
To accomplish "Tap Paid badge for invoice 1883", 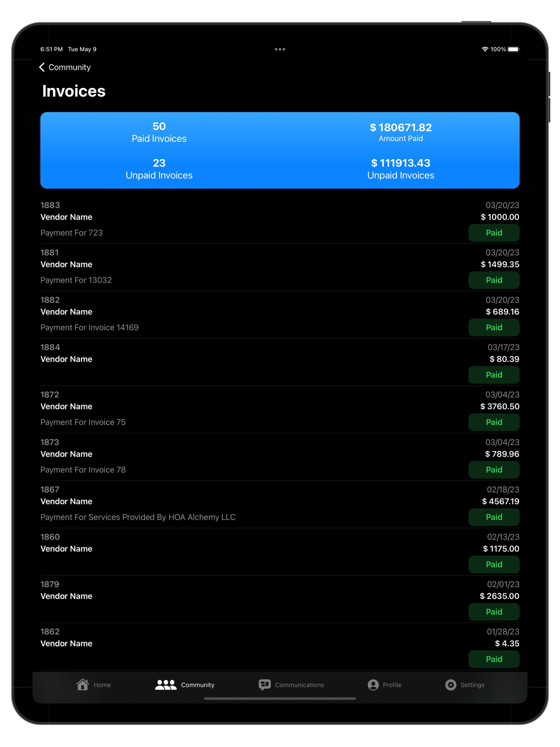I will click(494, 233).
